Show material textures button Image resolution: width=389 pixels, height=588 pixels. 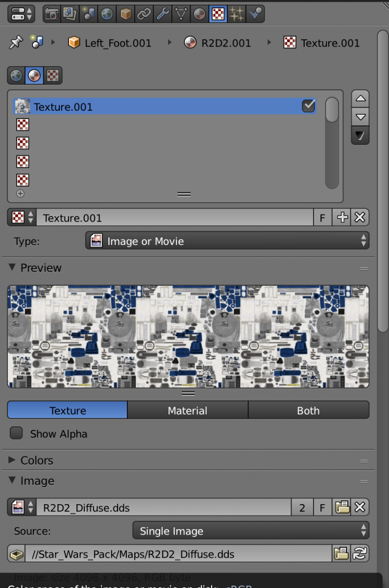[x=34, y=75]
